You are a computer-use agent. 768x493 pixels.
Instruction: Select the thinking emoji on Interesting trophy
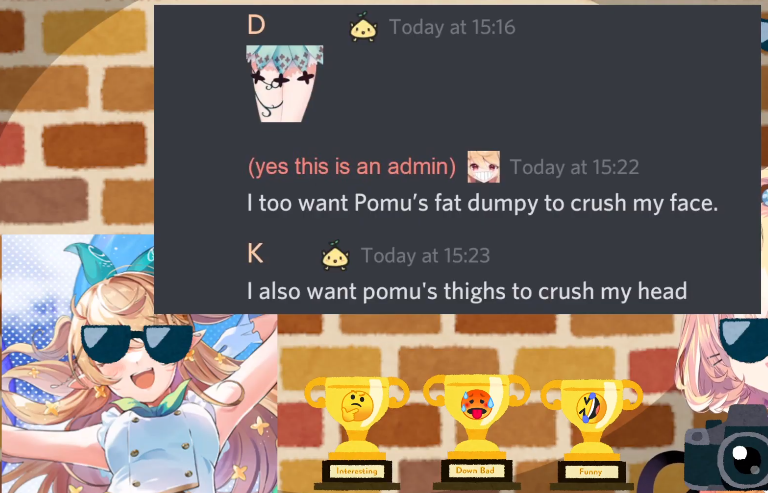pos(357,406)
